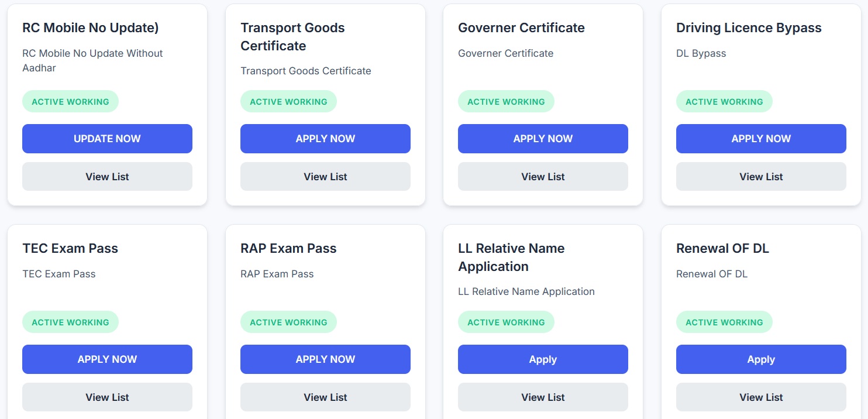Click Apply button for Renewal OF DL

point(761,359)
